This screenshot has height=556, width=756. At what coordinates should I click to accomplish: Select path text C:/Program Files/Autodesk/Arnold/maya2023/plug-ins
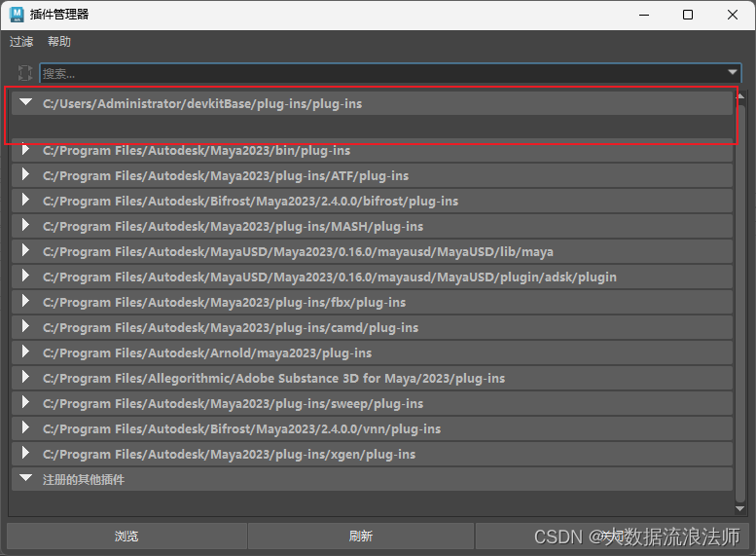207,352
